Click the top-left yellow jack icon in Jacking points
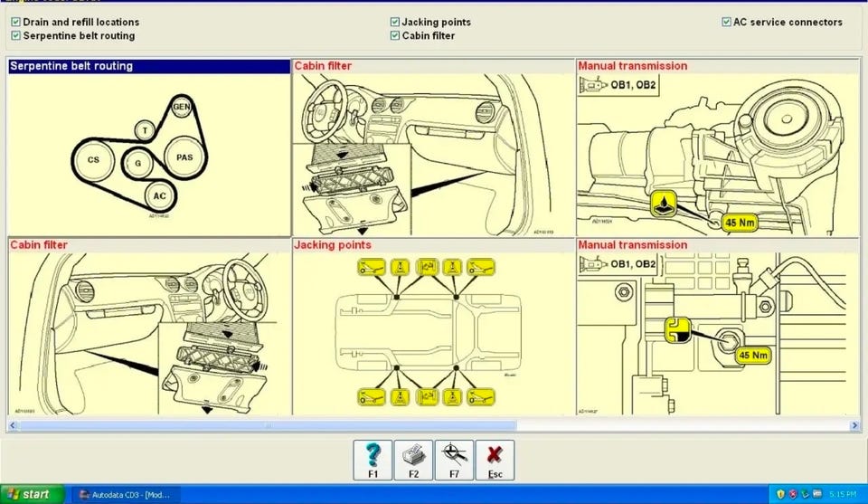Screen dimensions: 868x504 [x=372, y=268]
